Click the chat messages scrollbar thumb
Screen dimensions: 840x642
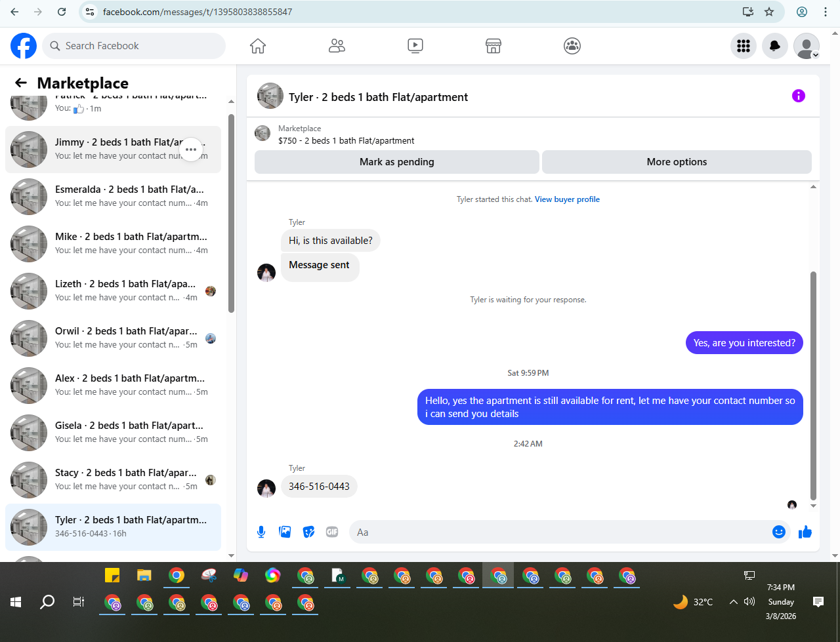814,386
